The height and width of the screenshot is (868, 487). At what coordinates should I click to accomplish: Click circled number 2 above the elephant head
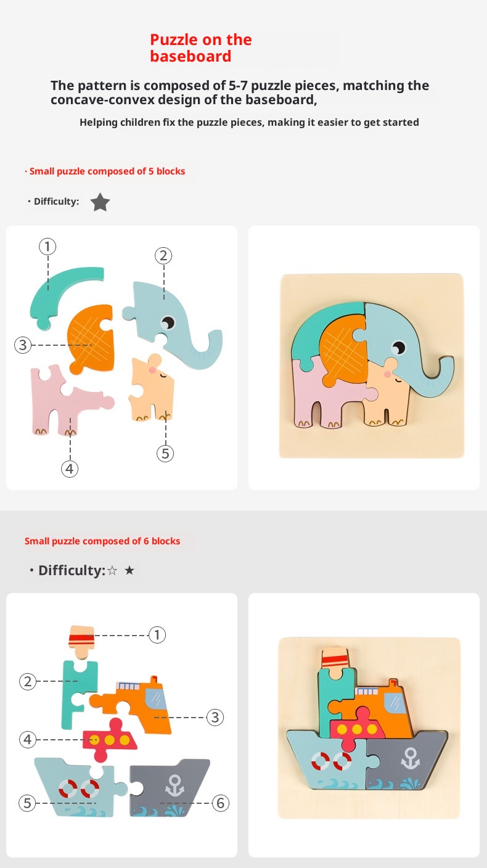[163, 255]
